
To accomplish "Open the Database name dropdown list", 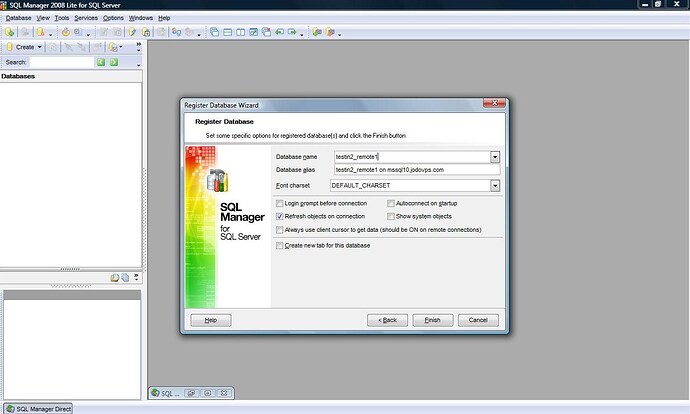I will click(x=495, y=157).
